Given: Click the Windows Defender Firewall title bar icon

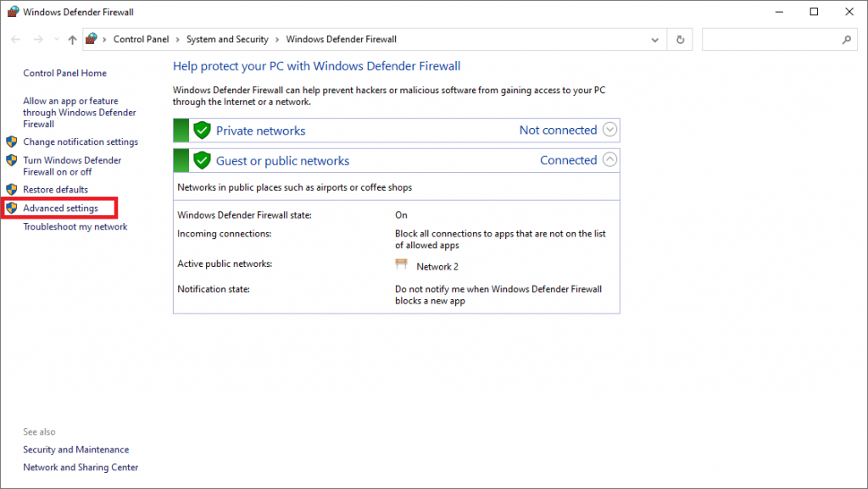Looking at the screenshot, I should pyautogui.click(x=11, y=11).
